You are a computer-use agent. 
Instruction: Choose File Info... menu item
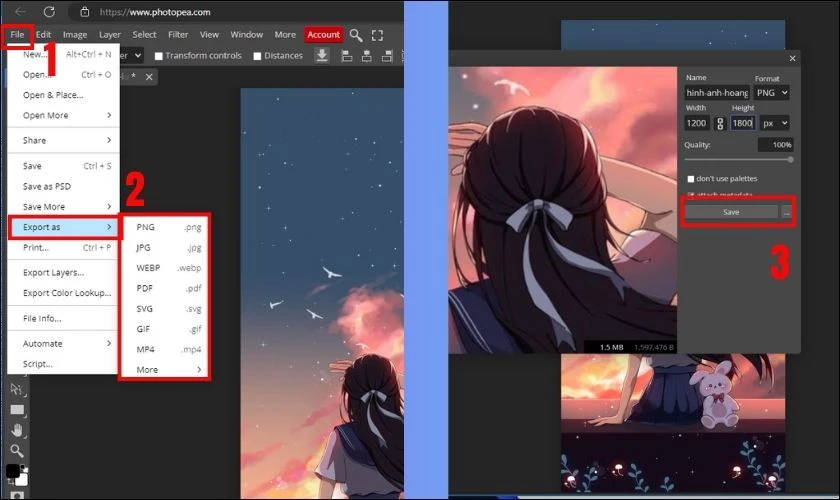tap(63, 318)
